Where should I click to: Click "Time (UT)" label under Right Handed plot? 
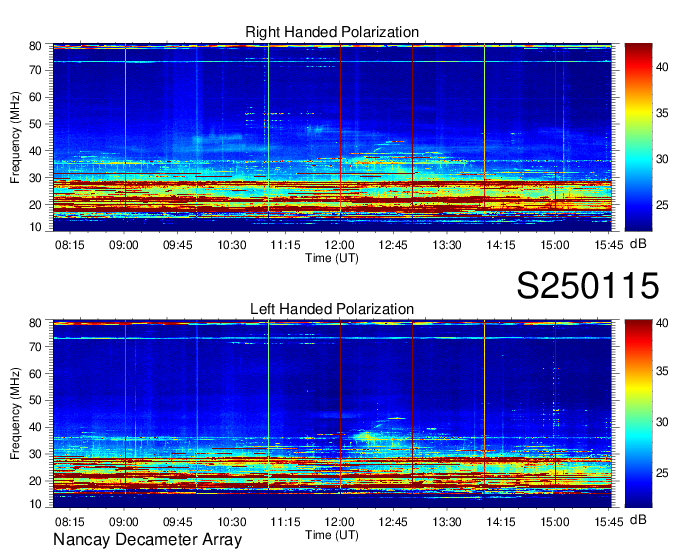coord(332,258)
